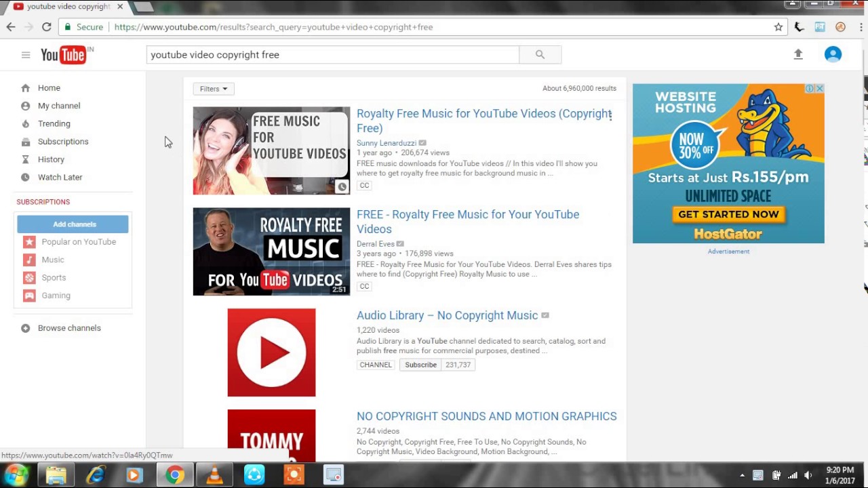Open VLC media player from taskbar

click(x=214, y=475)
